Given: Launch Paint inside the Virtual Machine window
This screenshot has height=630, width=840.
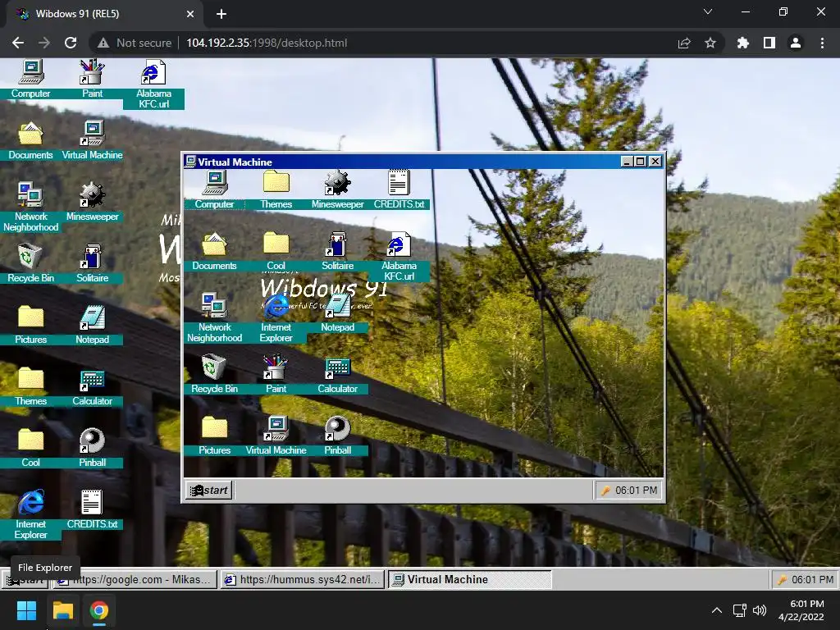Looking at the screenshot, I should (x=276, y=375).
